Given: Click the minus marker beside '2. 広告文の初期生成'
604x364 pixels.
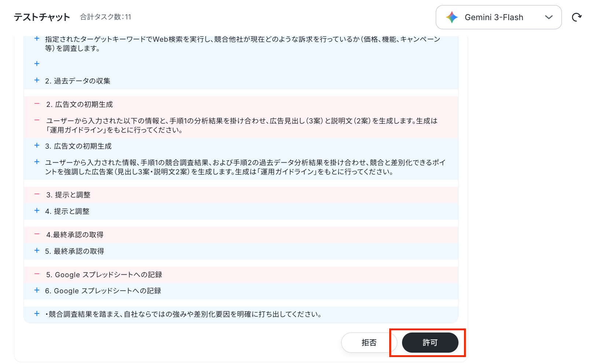Looking at the screenshot, I should coord(37,104).
